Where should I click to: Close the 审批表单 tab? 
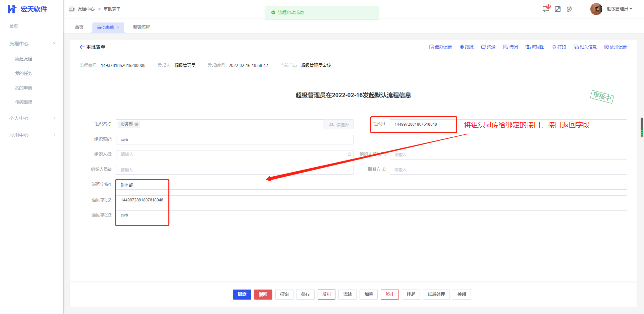(118, 27)
